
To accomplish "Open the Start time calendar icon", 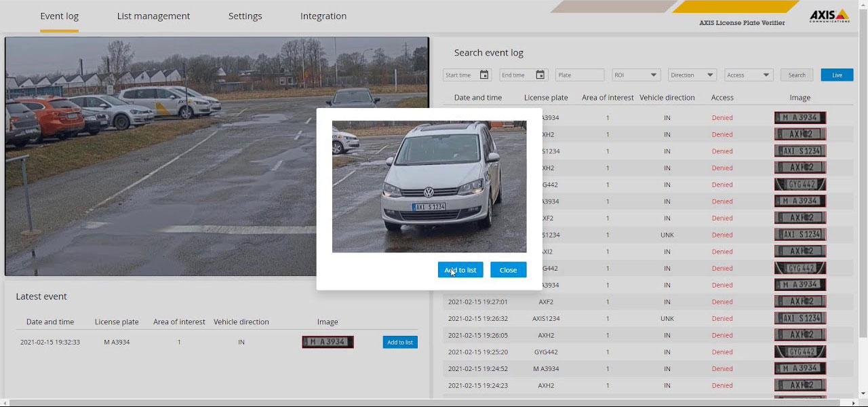I will [484, 75].
